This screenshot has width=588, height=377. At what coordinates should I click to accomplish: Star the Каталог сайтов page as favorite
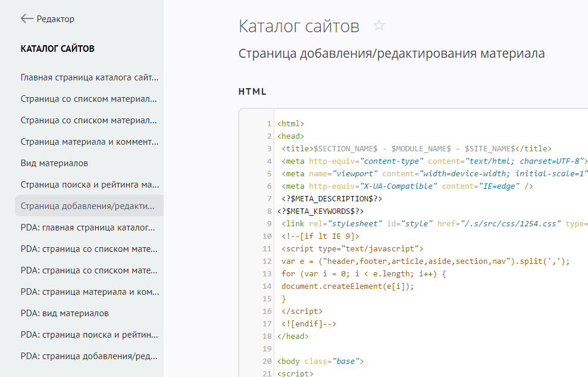pos(379,26)
